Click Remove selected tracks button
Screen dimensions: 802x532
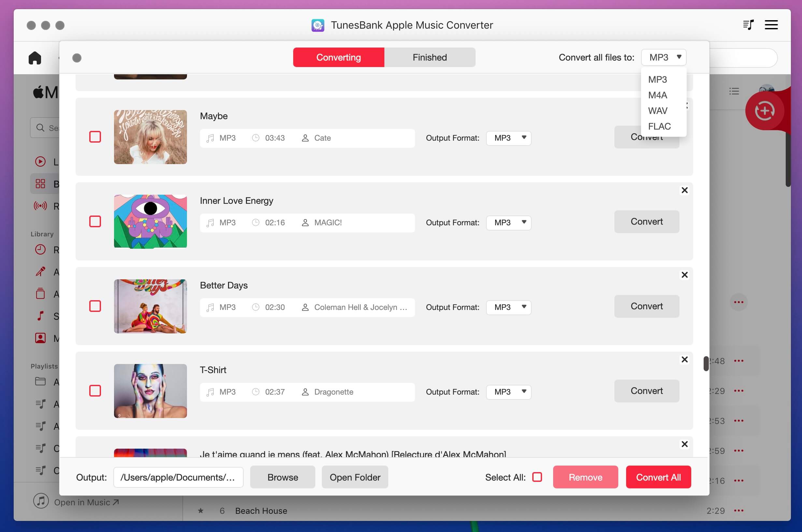(x=585, y=477)
